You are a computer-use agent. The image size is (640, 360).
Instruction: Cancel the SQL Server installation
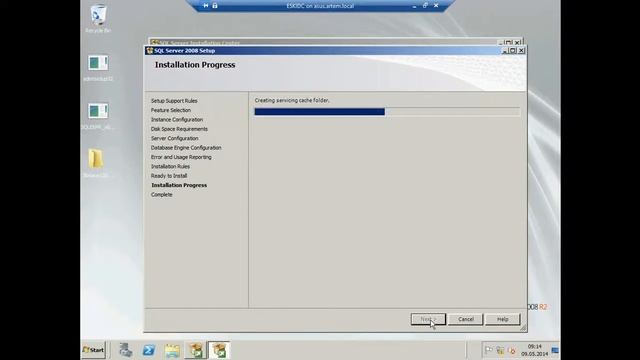[465, 319]
